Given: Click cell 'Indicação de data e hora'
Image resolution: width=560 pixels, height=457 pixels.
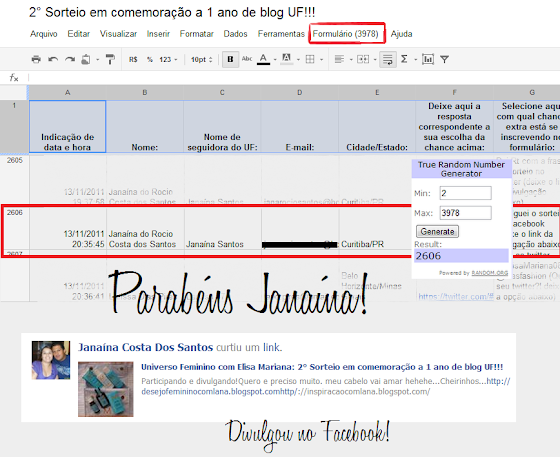Looking at the screenshot, I should [x=68, y=127].
